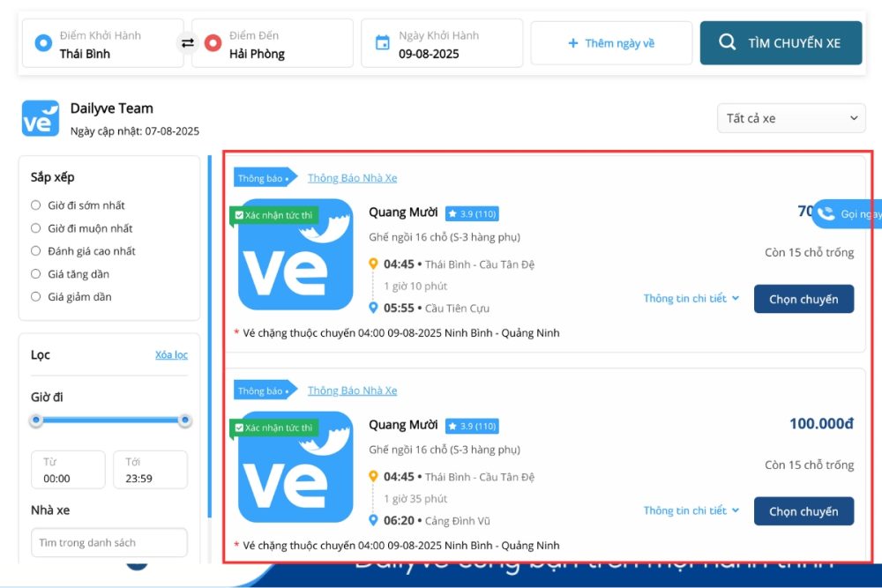Click the Nhà xe search input field
882x588 pixels.
coord(108,542)
